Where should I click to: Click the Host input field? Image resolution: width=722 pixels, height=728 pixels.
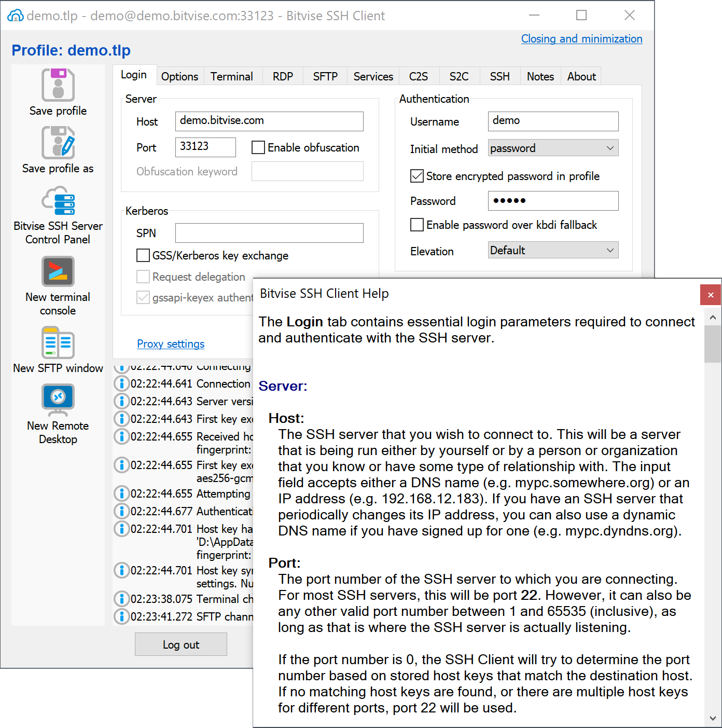coord(269,121)
